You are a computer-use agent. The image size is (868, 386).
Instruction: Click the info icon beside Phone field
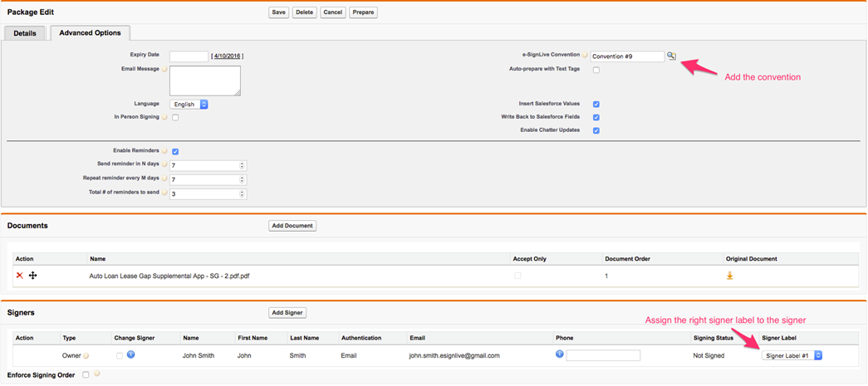coord(559,354)
